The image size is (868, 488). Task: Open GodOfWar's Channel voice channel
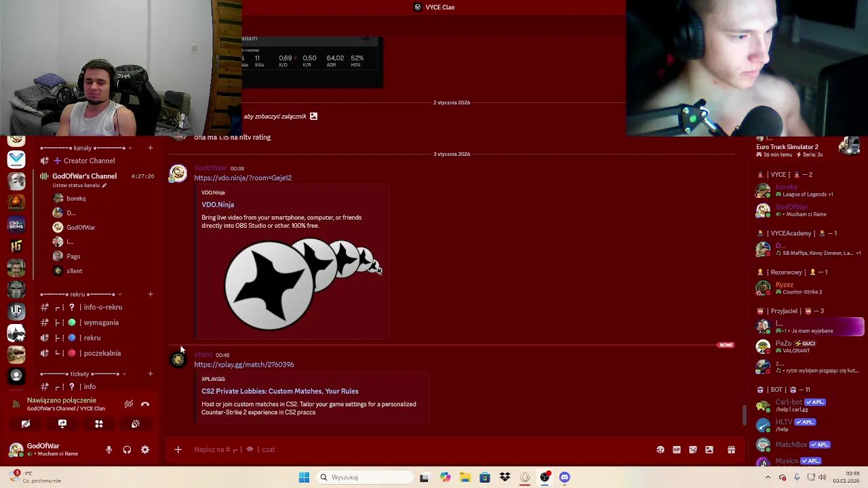pos(84,176)
